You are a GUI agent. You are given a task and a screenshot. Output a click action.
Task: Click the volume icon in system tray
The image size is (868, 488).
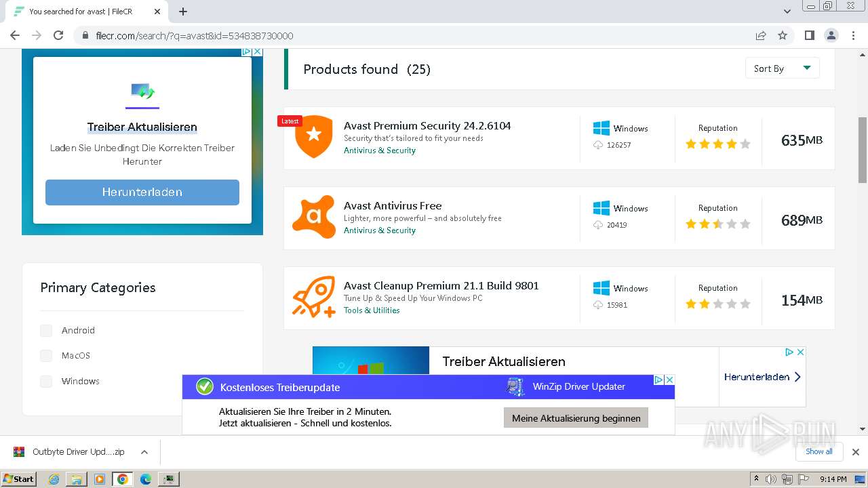coord(771,479)
